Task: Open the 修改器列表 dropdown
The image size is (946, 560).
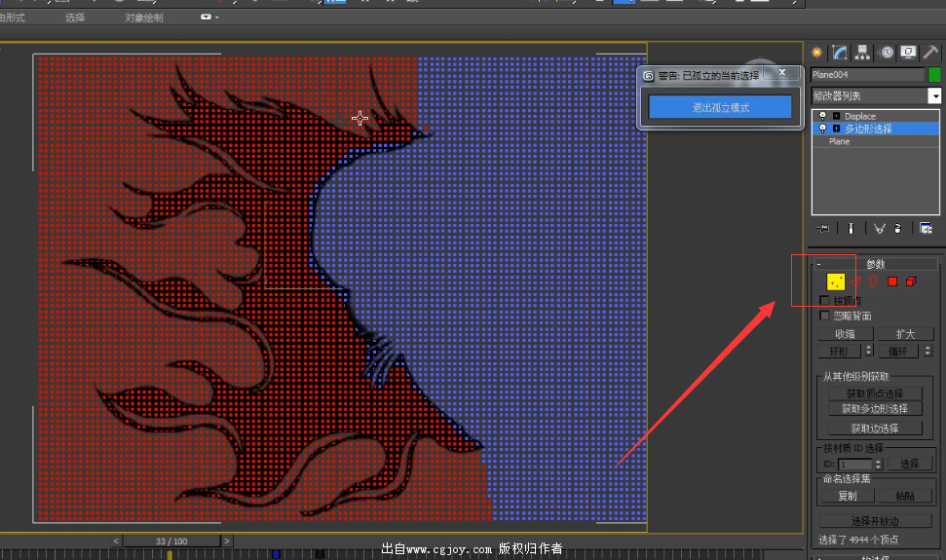Action: pos(934,95)
